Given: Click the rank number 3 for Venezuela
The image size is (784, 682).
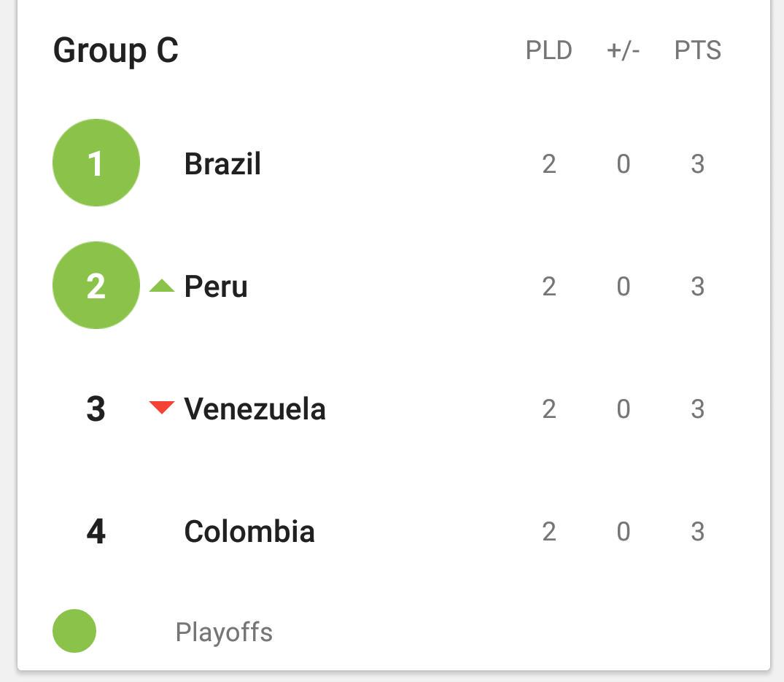Looking at the screenshot, I should 96,409.
